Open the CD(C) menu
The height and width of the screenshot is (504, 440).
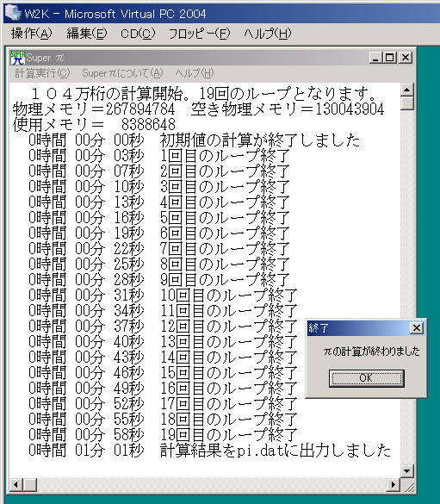[x=138, y=34]
